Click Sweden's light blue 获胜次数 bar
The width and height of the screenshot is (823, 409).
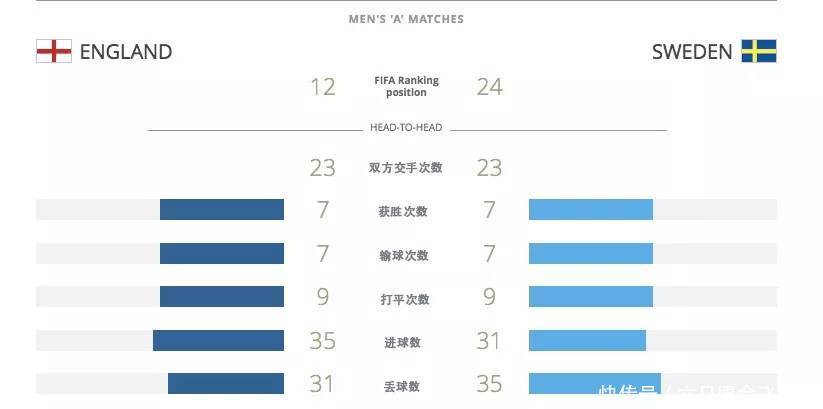click(591, 210)
